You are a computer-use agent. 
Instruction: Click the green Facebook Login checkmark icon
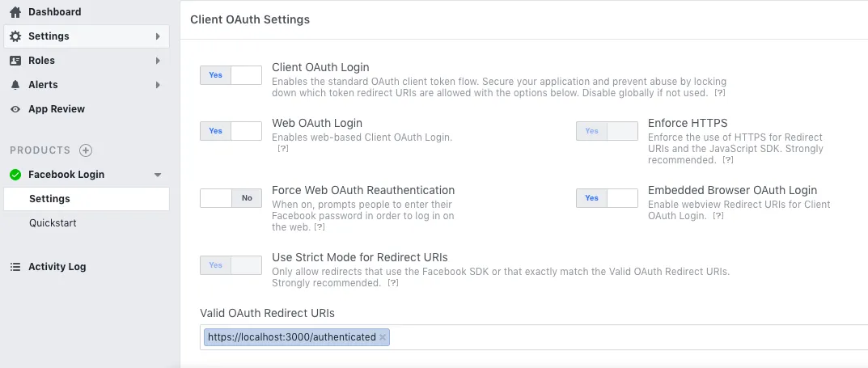pyautogui.click(x=15, y=175)
